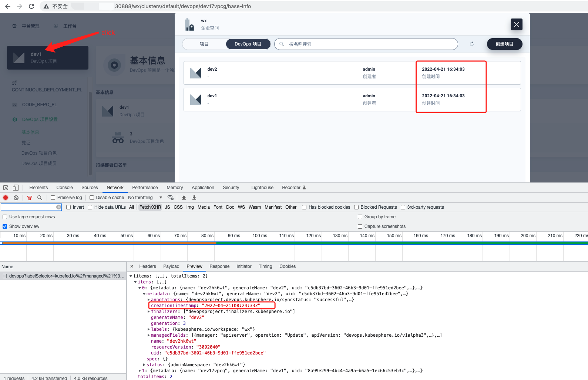The height and width of the screenshot is (380, 588).
Task: Check the Capture screenshots option
Action: (x=360, y=226)
